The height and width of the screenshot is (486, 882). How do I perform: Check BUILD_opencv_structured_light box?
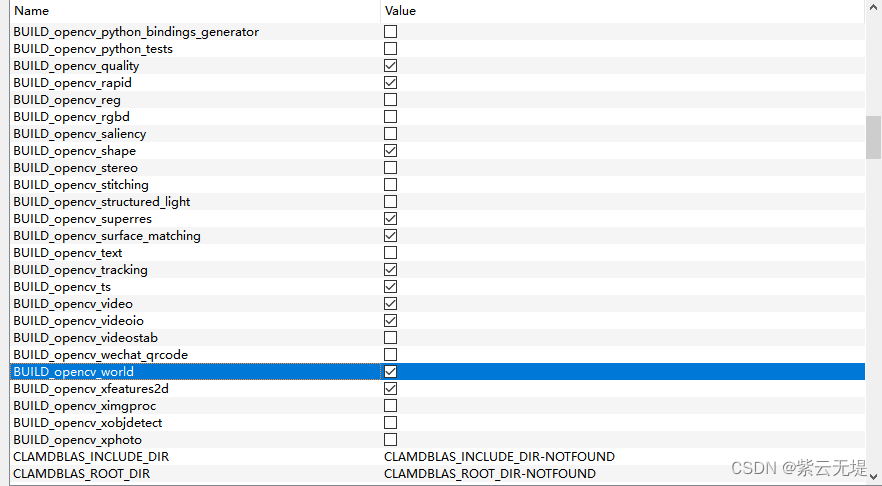point(390,201)
